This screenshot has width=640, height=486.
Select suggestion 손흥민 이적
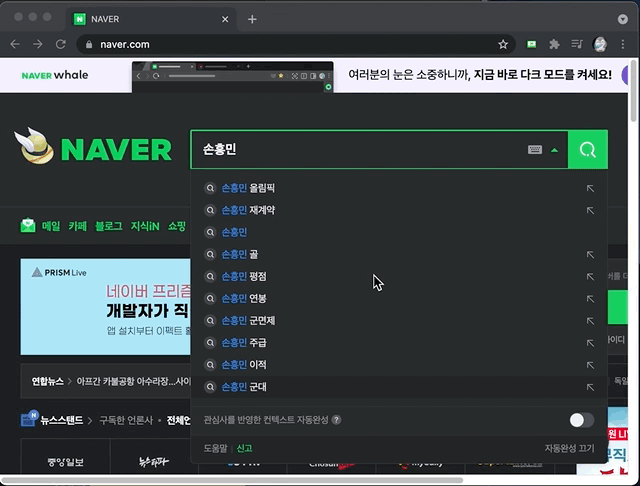[399, 365]
